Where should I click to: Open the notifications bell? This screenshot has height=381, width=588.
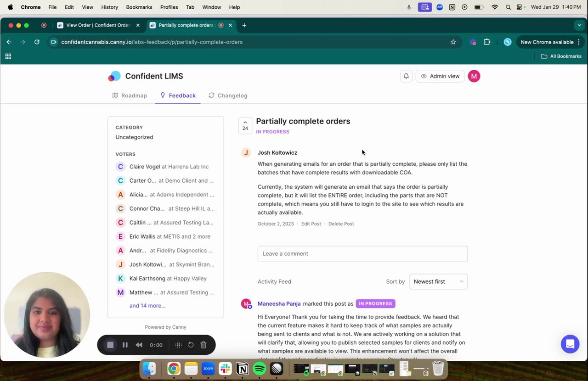[406, 76]
